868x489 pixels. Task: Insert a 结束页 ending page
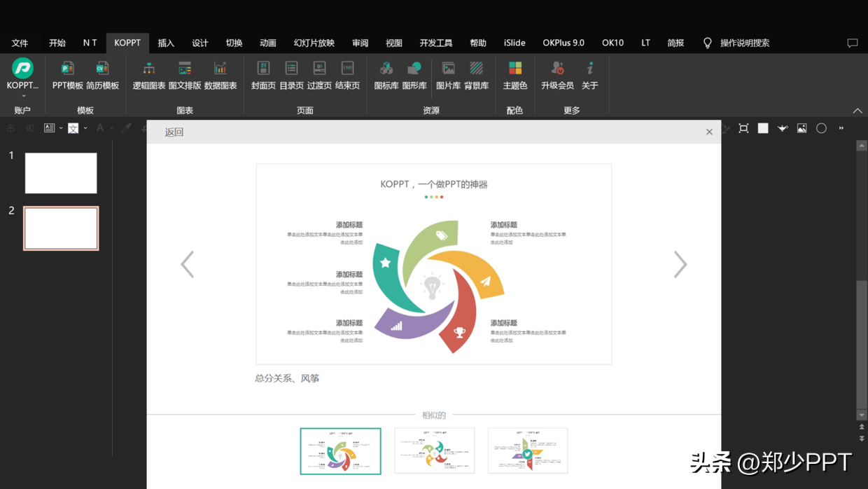[x=347, y=76]
